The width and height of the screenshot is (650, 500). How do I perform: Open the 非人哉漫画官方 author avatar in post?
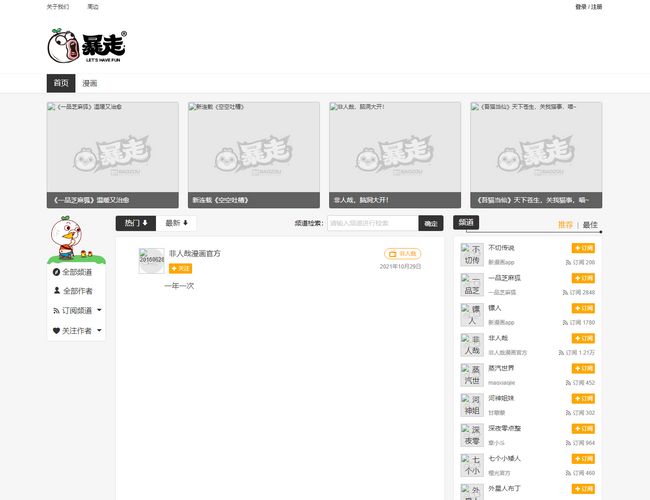(151, 260)
